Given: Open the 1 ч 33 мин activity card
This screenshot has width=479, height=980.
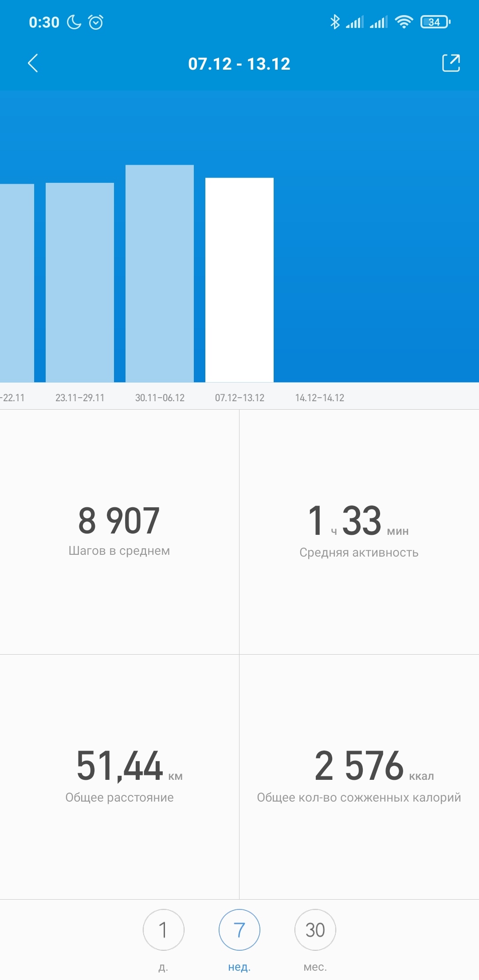Looking at the screenshot, I should click(x=359, y=532).
